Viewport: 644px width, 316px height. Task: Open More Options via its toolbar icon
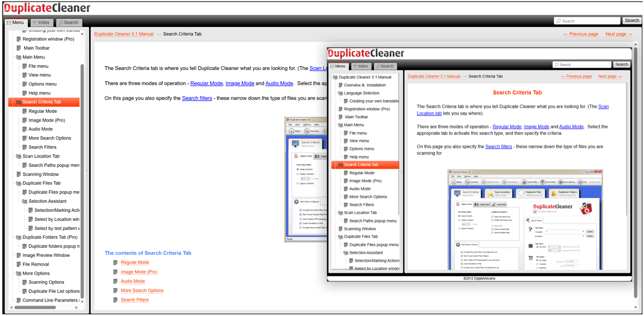(561, 182)
